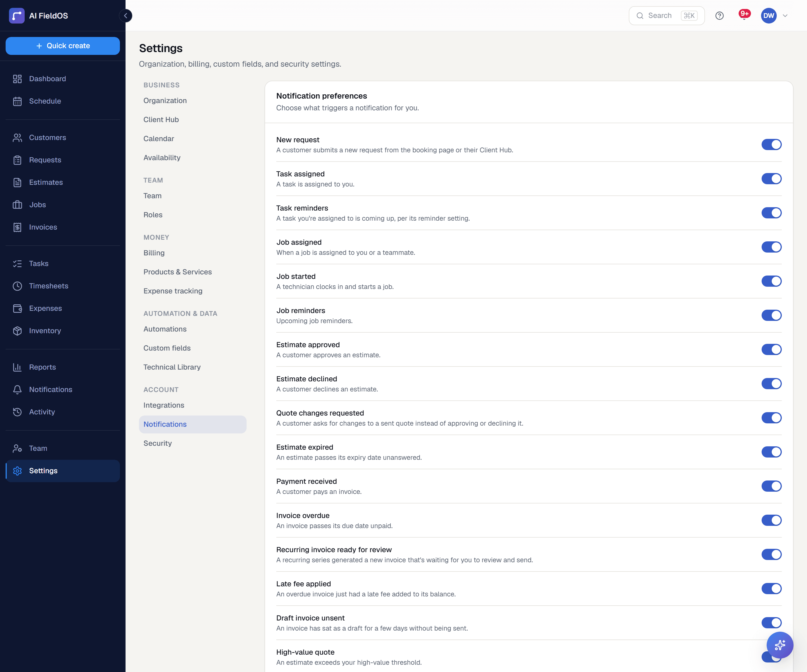807x672 pixels.
Task: Open the Activity history icon
Action: click(17, 412)
